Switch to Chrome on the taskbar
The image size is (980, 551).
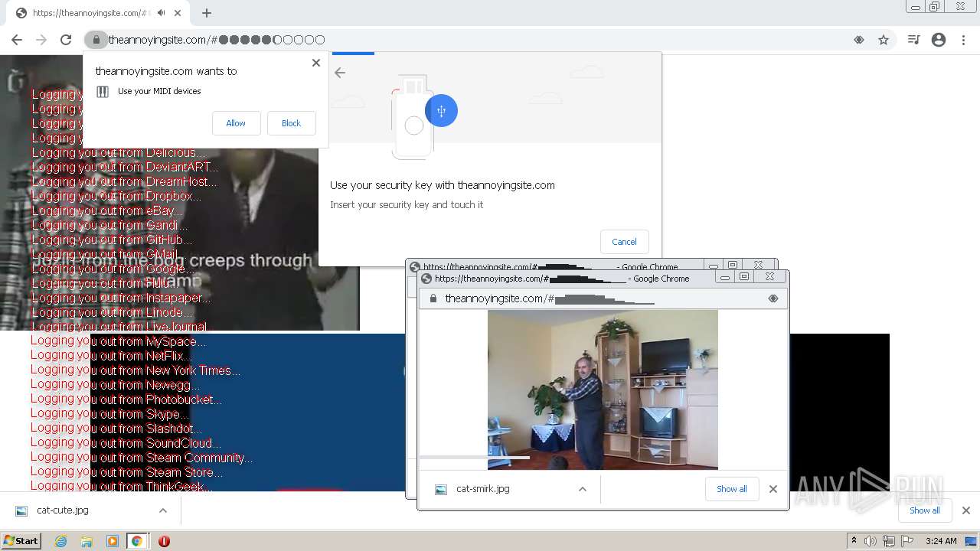[137, 541]
